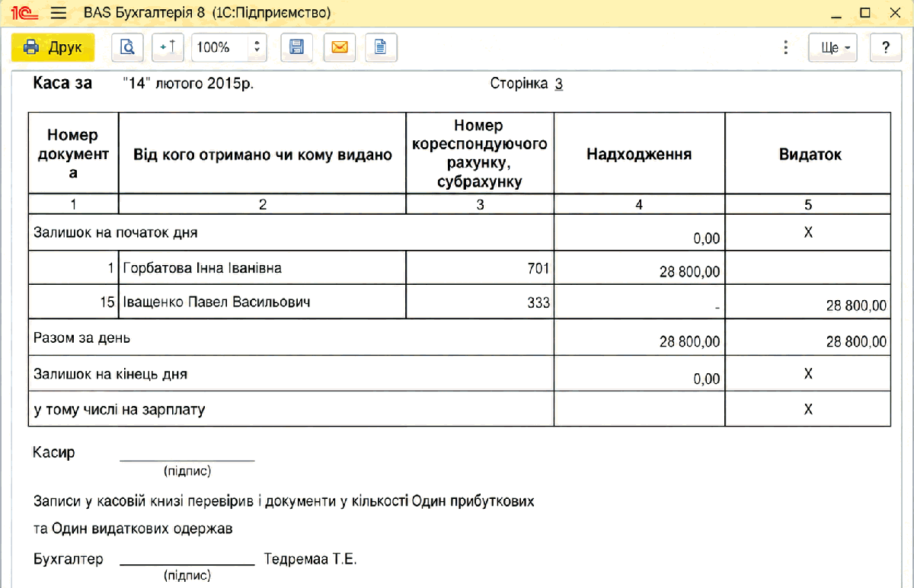This screenshot has height=588, width=914.
Task: Open print preview with magnifier page icon
Action: tap(127, 47)
